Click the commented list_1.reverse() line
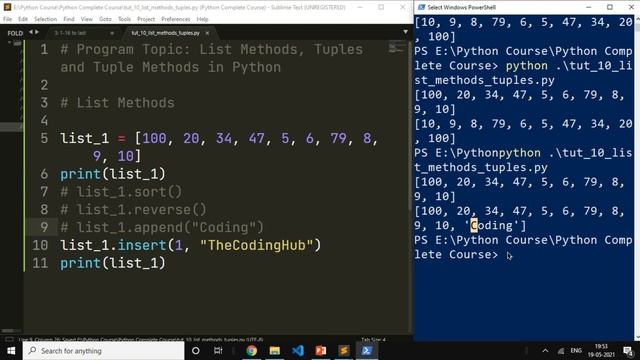 133,210
